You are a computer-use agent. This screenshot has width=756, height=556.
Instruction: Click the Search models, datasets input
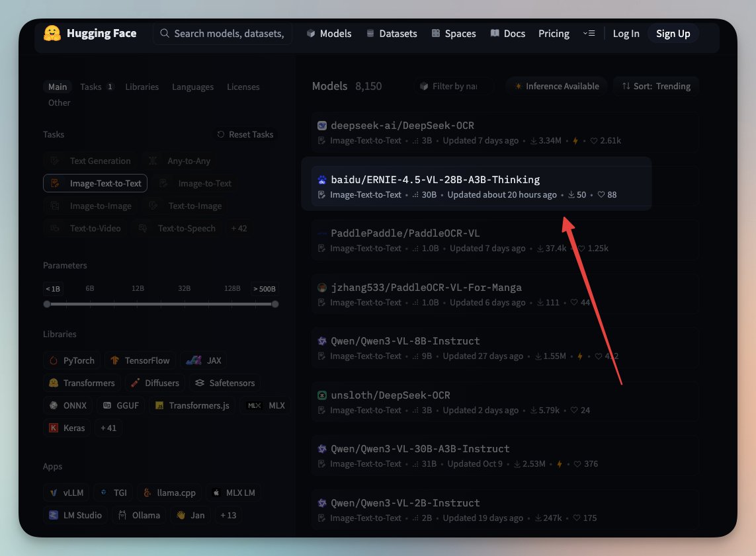coord(222,33)
